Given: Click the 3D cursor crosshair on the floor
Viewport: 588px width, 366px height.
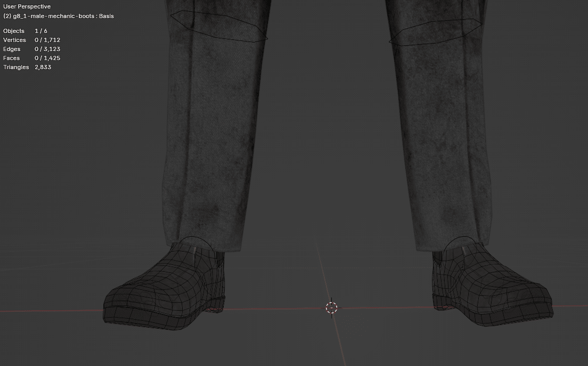Looking at the screenshot, I should pos(331,308).
